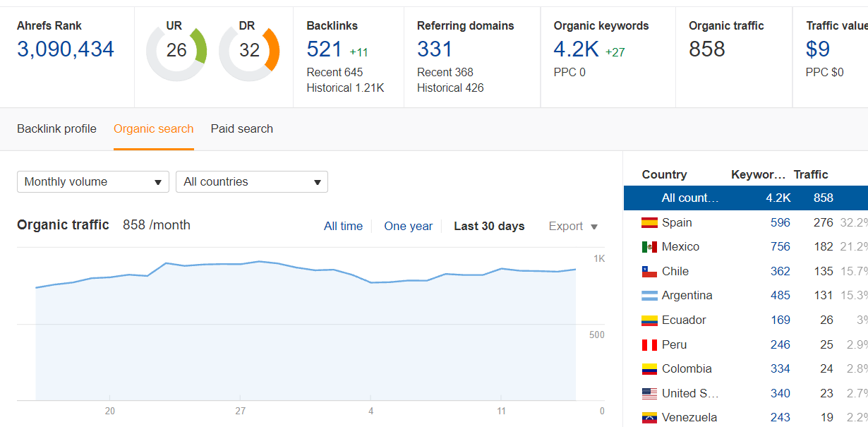Open the Referring domains count 331
The image size is (868, 427).
[435, 49]
